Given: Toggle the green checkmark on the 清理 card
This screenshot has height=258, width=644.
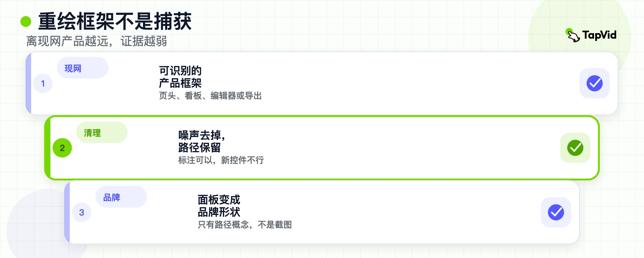Looking at the screenshot, I should pyautogui.click(x=575, y=148).
